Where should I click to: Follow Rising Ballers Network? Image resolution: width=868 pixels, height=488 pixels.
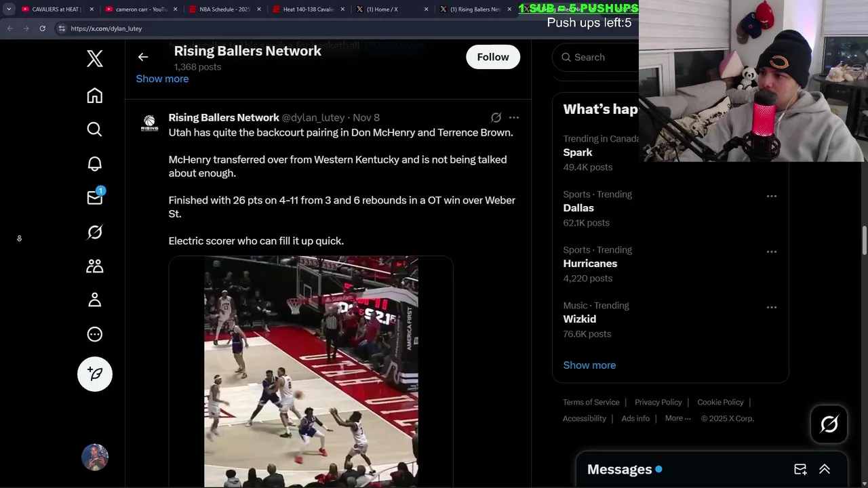tap(493, 57)
